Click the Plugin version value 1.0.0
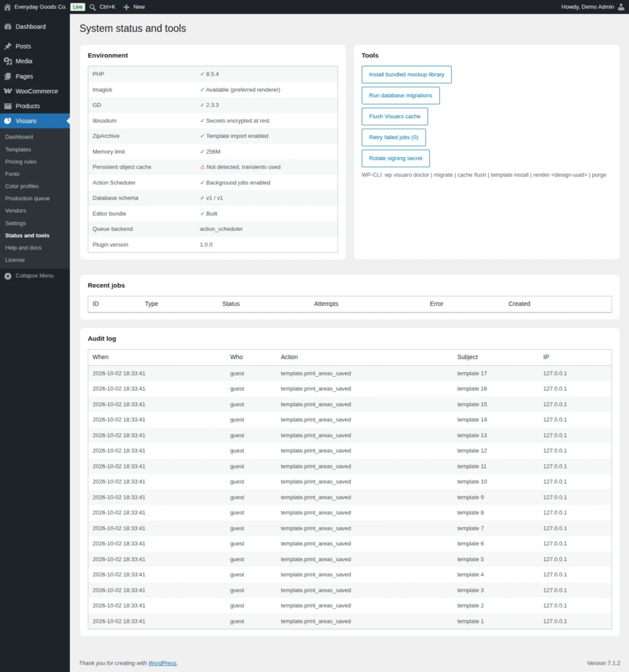Screen dimensions: 629x672 206,245
